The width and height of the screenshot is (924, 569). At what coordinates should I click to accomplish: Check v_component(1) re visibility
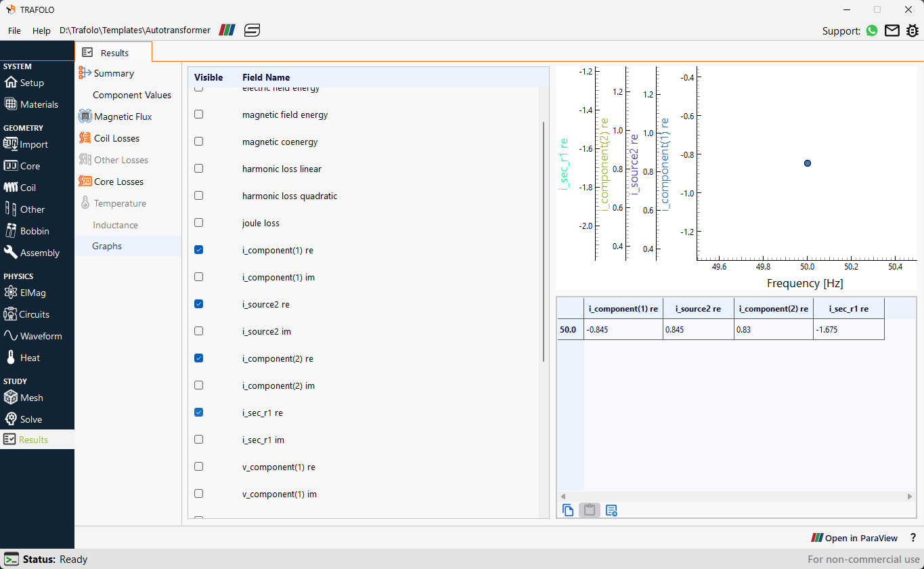(199, 467)
